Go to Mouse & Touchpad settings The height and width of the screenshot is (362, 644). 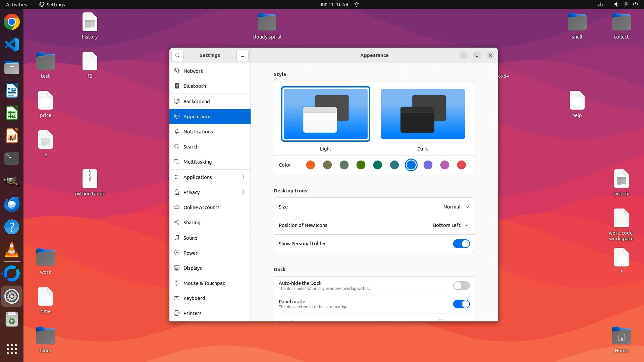tap(204, 283)
